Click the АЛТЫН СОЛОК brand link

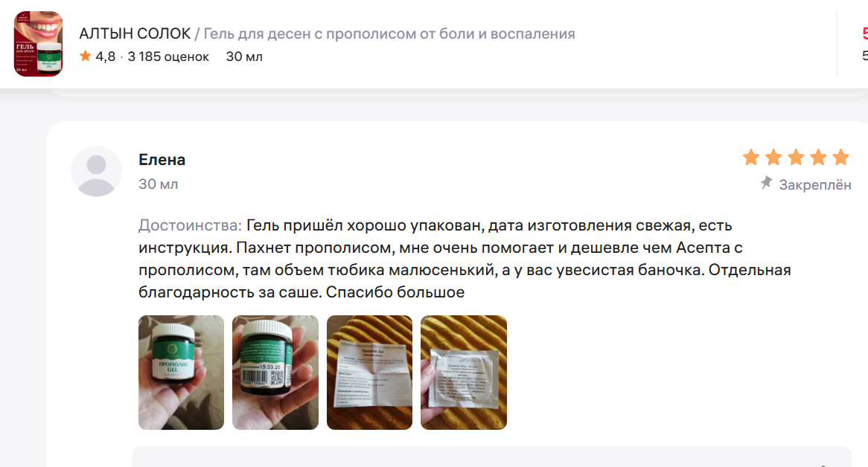pos(135,33)
